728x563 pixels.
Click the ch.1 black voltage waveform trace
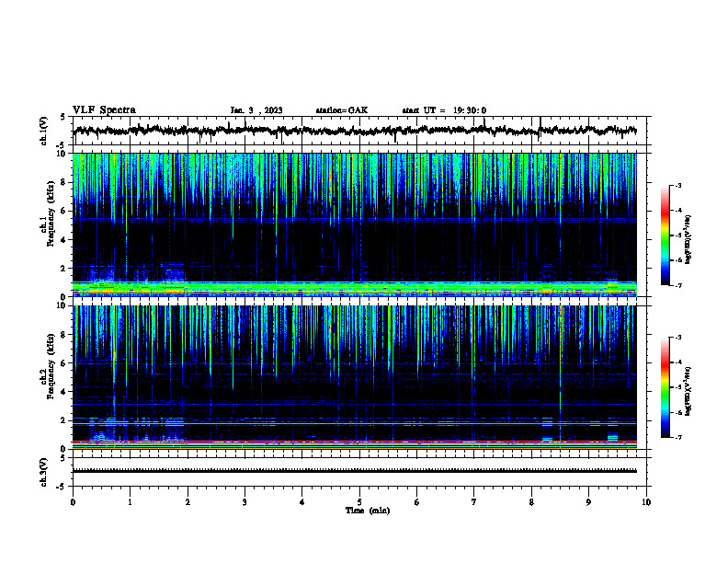point(355,131)
